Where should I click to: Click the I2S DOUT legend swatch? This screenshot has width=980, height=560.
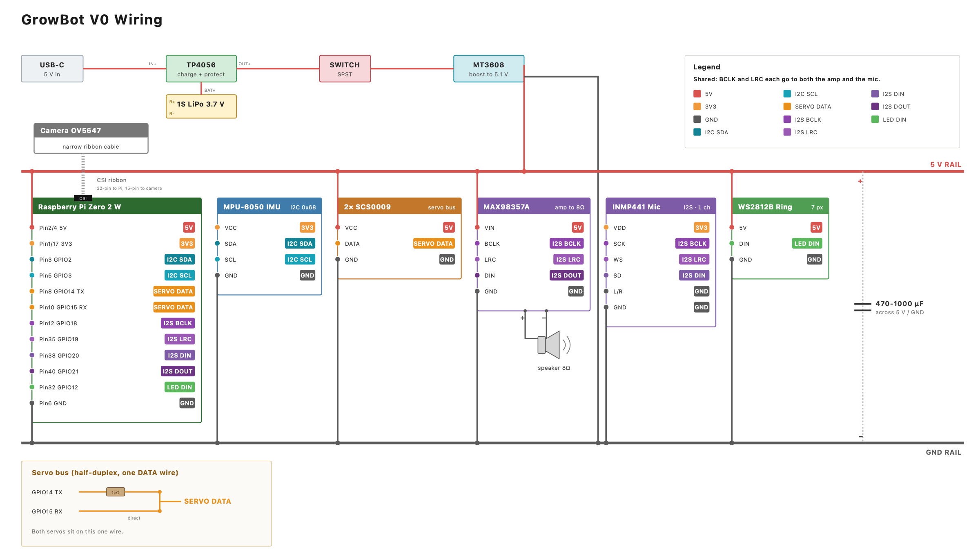pos(875,107)
